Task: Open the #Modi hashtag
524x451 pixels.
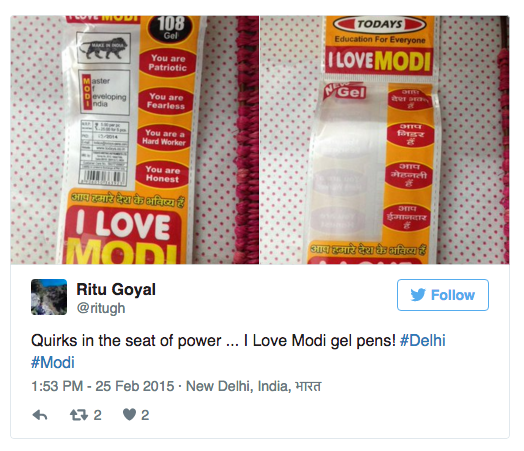Action: pos(52,362)
